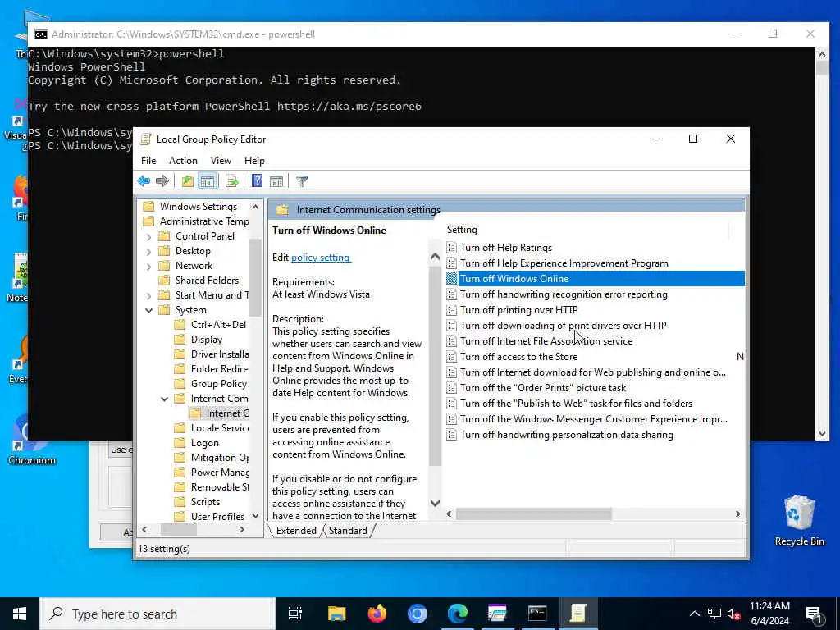The height and width of the screenshot is (630, 840).
Task: Select Turn off handwriting personalization data sharing
Action: click(567, 435)
